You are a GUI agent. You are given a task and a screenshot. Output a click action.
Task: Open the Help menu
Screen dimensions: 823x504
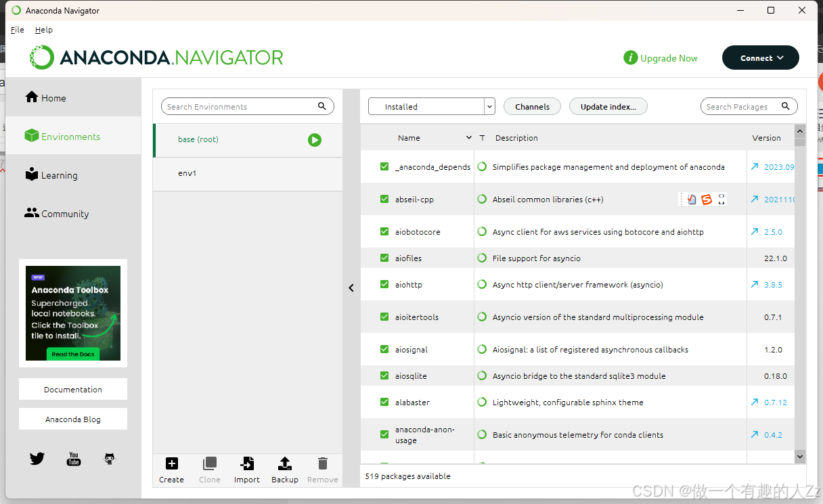click(44, 30)
